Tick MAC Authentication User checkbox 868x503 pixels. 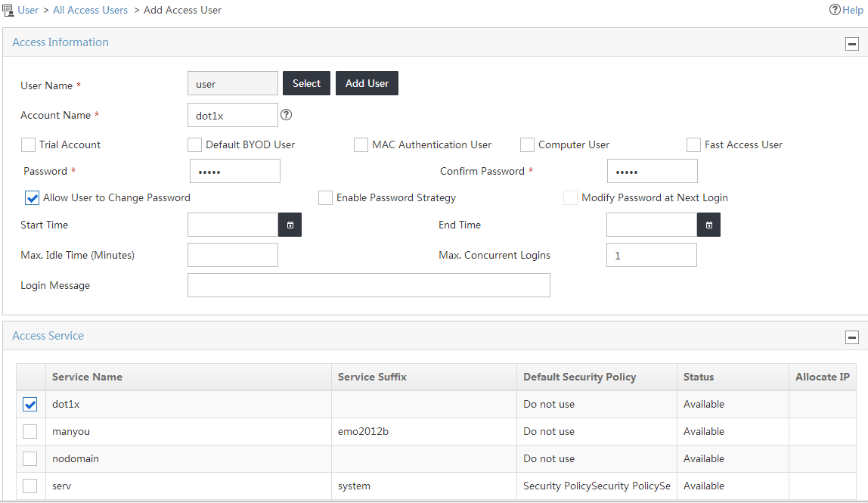click(x=361, y=144)
